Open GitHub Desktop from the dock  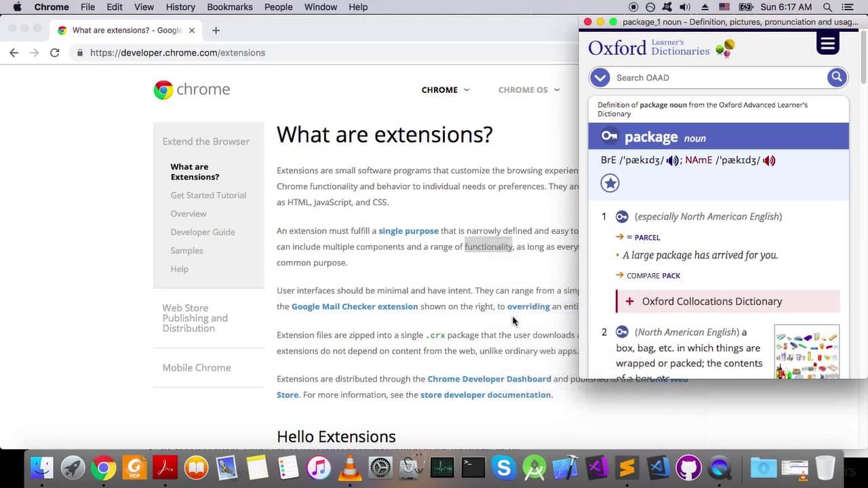(x=688, y=468)
